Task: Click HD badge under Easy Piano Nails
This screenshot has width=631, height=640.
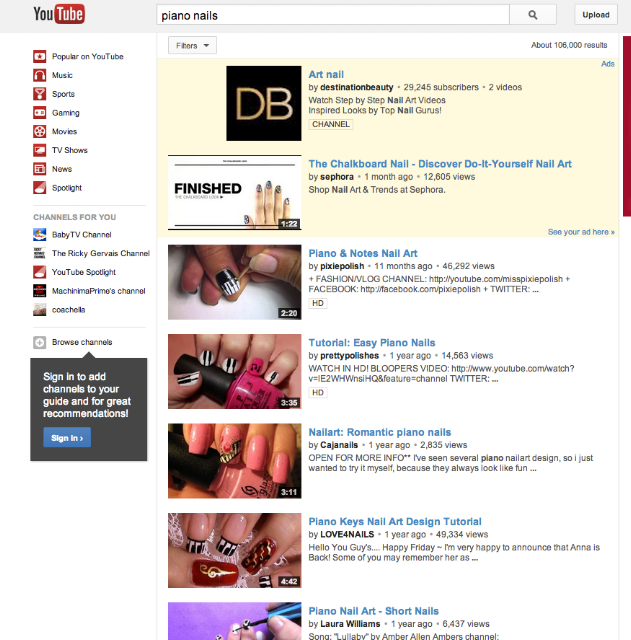Action: 318,393
